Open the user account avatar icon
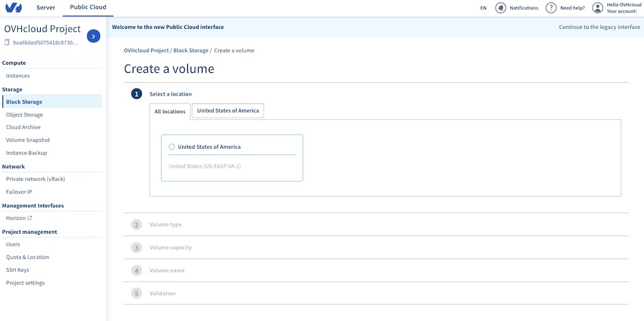Image resolution: width=644 pixels, height=321 pixels. pos(597,8)
